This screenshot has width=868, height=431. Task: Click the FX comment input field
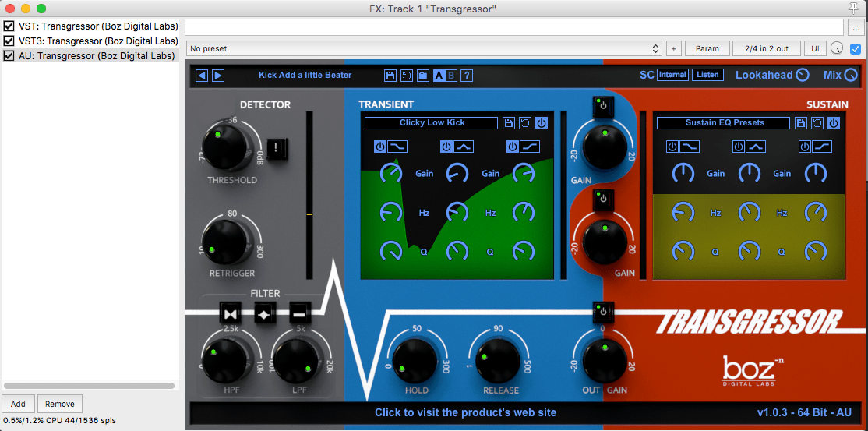(x=513, y=27)
